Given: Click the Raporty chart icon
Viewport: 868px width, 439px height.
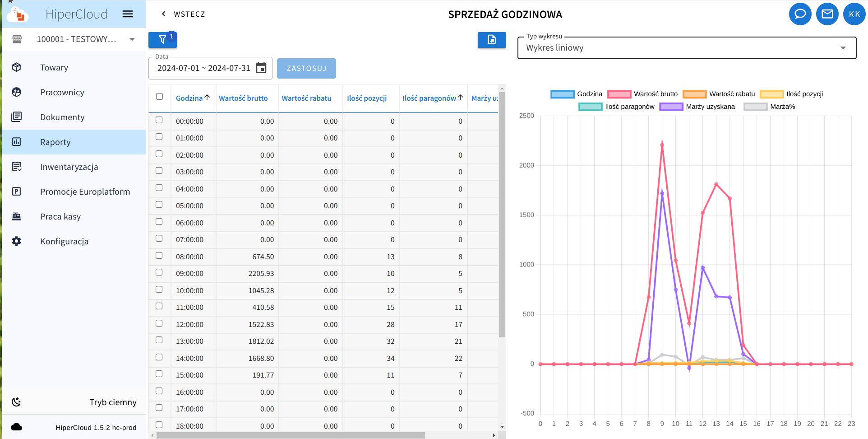Looking at the screenshot, I should pyautogui.click(x=17, y=142).
